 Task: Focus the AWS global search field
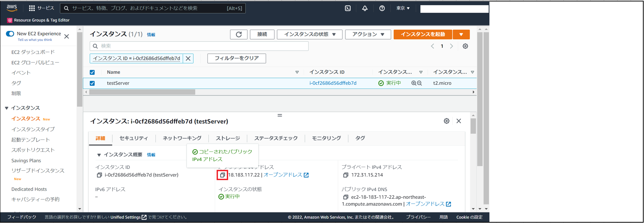point(153,8)
